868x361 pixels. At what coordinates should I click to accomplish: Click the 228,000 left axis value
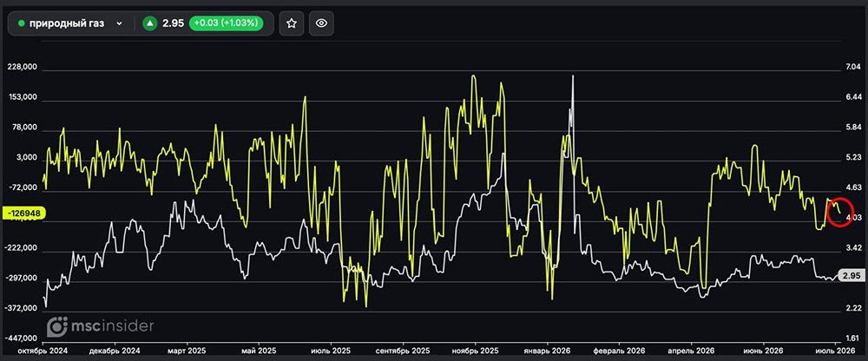tap(23, 67)
